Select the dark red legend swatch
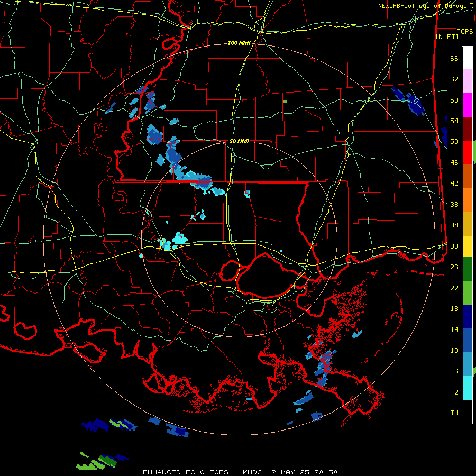Image resolution: width=476 pixels, height=476 pixels. (467, 129)
